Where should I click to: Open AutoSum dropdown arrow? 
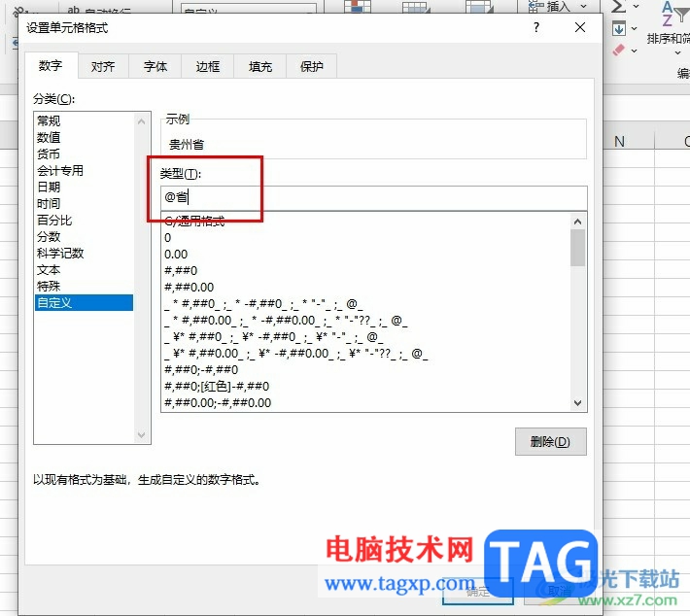636,6
